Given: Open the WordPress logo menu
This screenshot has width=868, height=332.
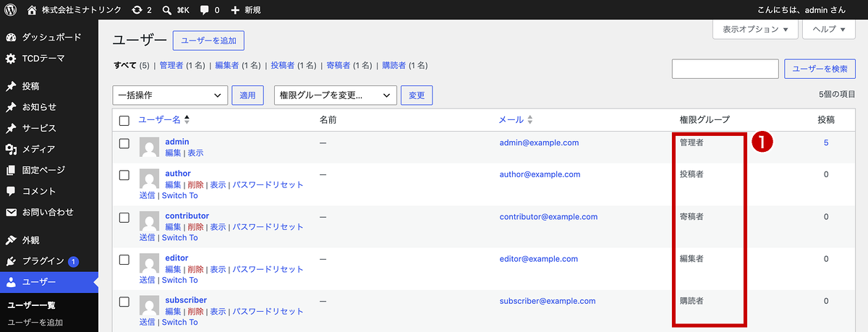Looking at the screenshot, I should [x=11, y=10].
